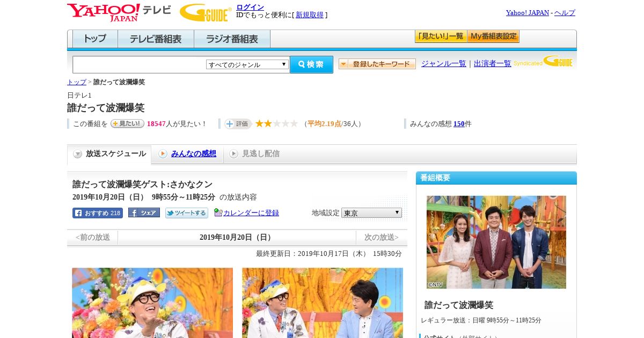The image size is (644, 338).
Task: Click the 平均2.19点 average score text
Action: pyautogui.click(x=324, y=124)
